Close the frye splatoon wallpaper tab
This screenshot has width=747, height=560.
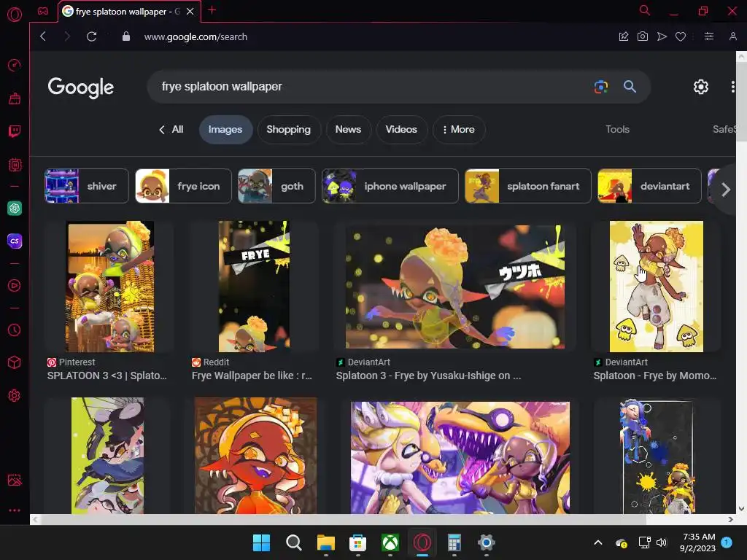pos(190,11)
